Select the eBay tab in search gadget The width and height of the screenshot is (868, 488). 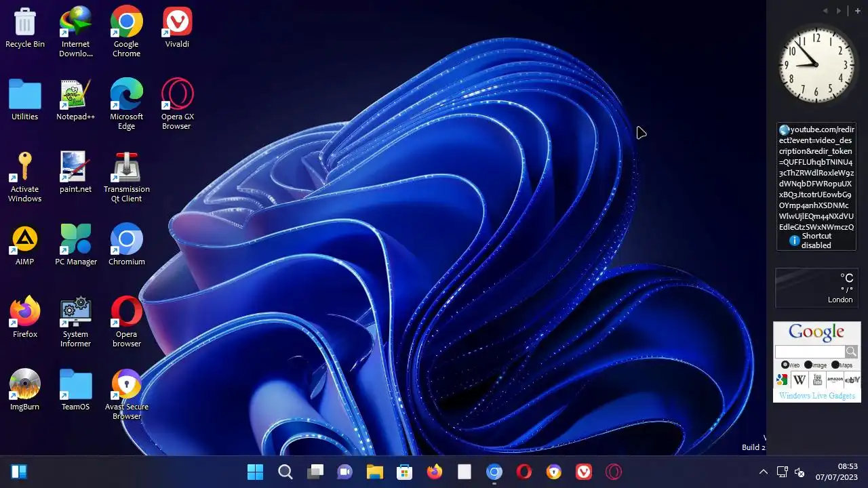[852, 380]
